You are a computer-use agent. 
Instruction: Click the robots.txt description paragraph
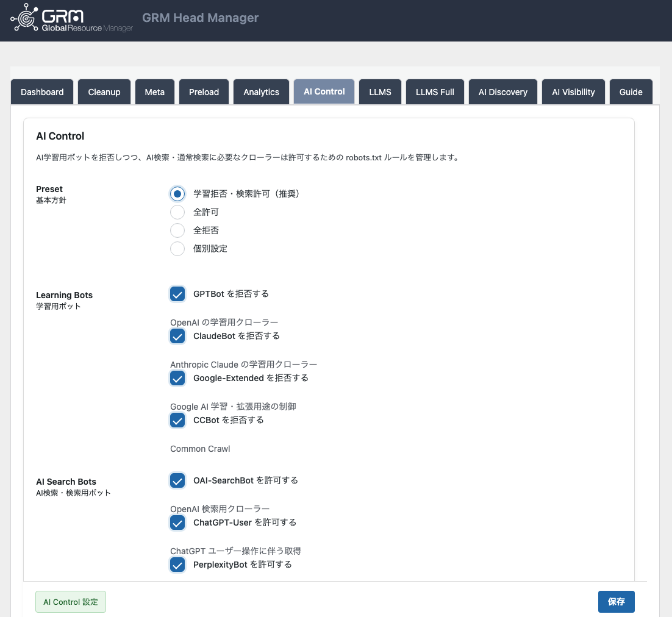coord(248,157)
